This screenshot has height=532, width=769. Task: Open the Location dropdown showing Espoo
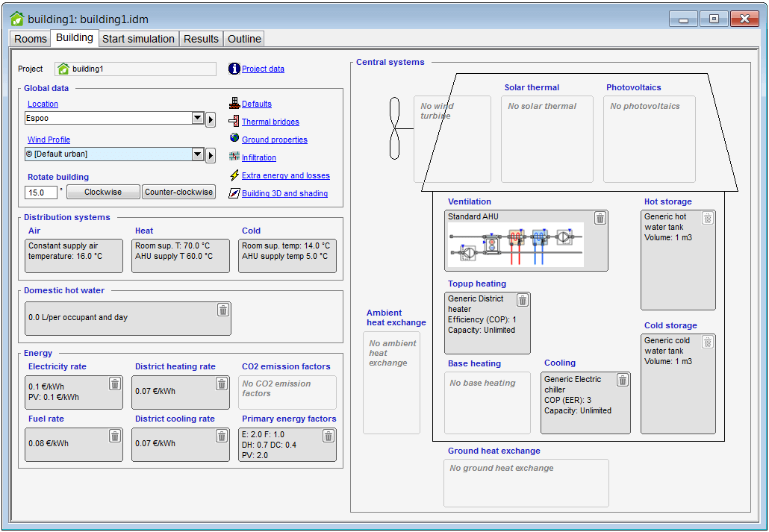click(x=198, y=119)
